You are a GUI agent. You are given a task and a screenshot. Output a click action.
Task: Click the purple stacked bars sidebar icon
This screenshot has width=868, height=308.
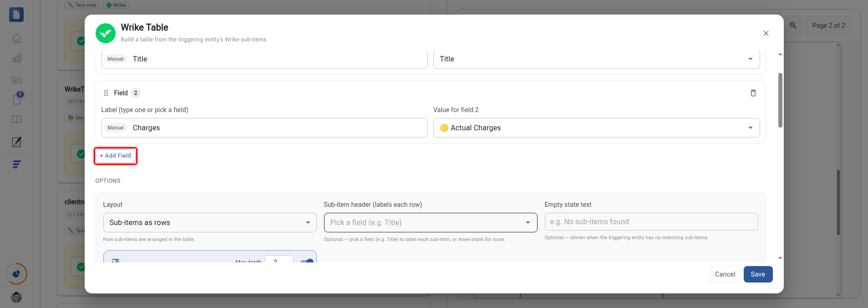(x=17, y=164)
